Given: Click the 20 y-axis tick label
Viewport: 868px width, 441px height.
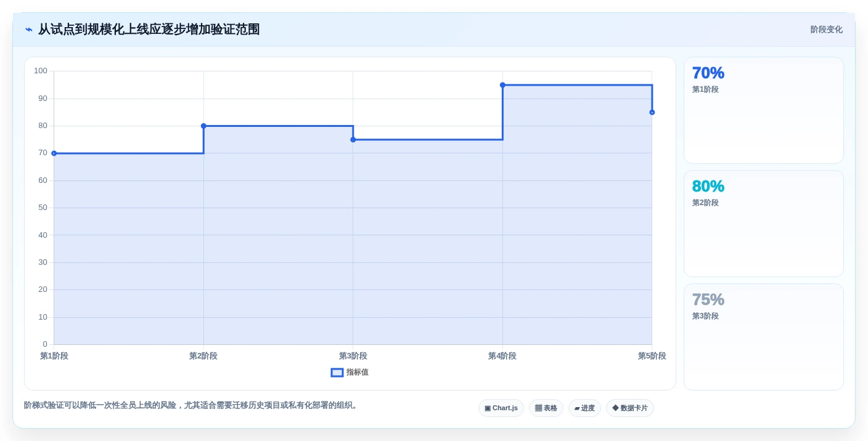Looking at the screenshot, I should point(43,289).
